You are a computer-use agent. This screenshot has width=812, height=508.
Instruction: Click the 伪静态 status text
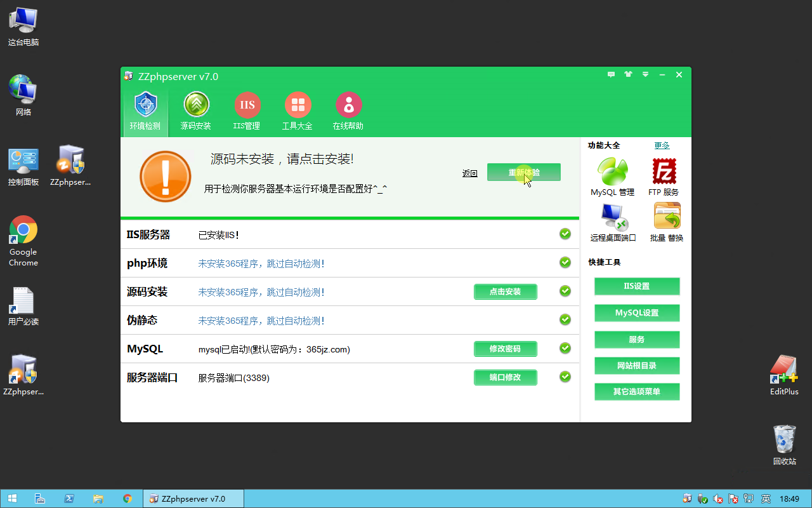261,321
